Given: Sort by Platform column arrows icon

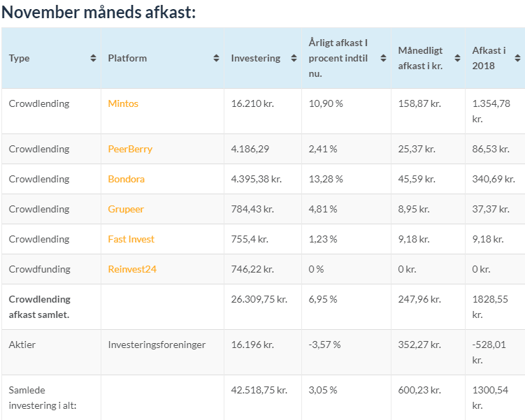Looking at the screenshot, I should [217, 59].
